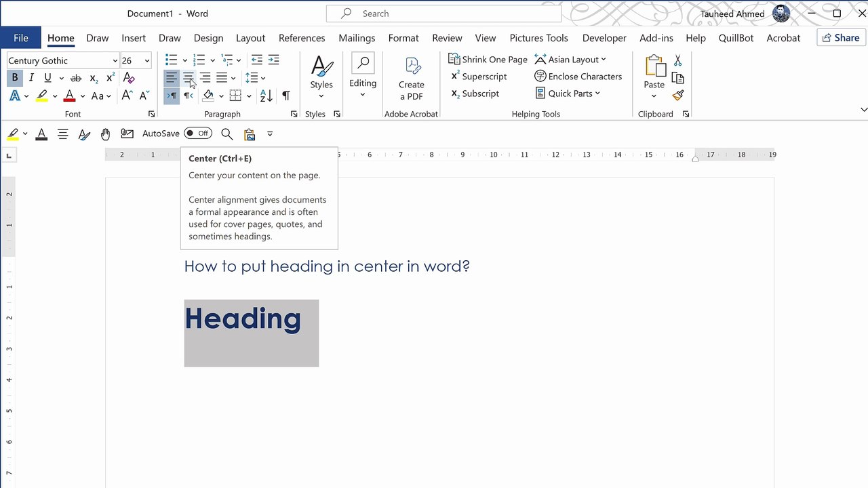This screenshot has width=868, height=488.
Task: Open the Quick Parts dropdown
Action: (x=568, y=94)
